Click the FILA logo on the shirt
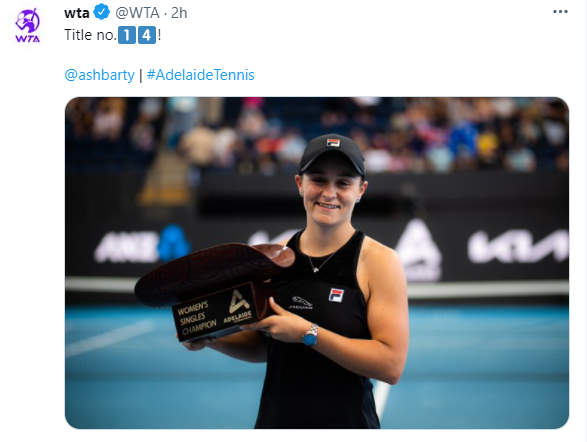This screenshot has width=587, height=442. tap(336, 295)
